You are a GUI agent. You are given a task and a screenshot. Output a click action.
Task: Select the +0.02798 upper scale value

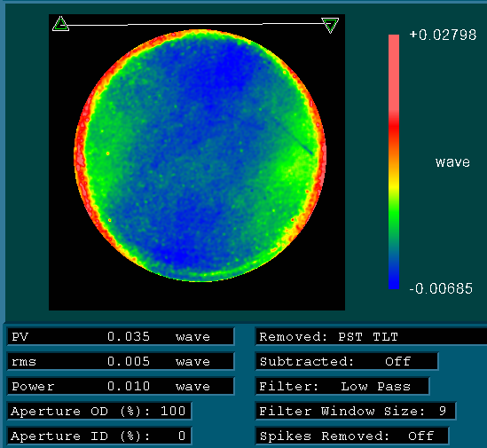443,35
